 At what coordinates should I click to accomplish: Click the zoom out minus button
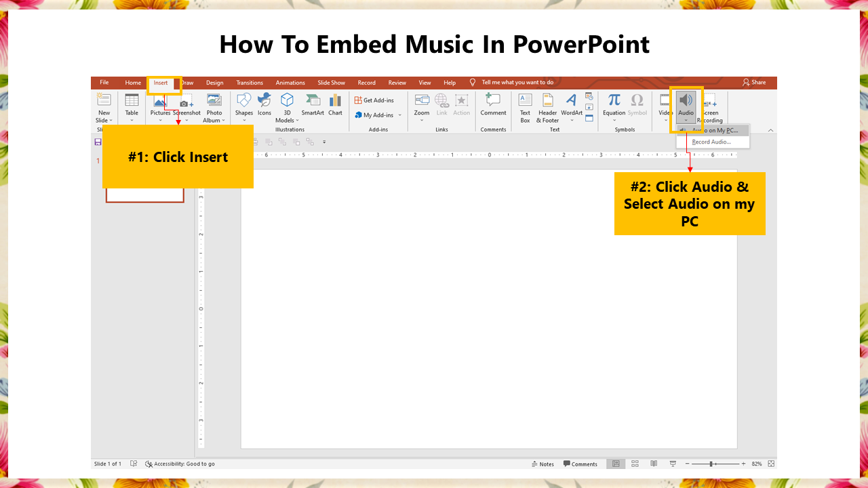click(687, 464)
